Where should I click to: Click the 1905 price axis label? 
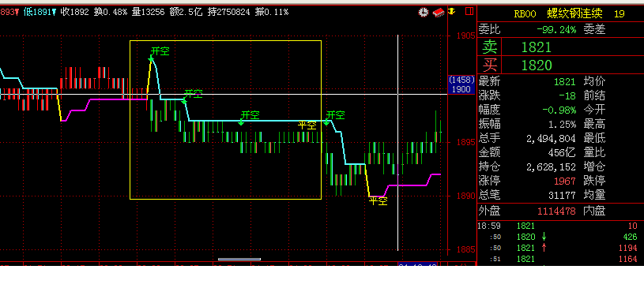(465, 36)
